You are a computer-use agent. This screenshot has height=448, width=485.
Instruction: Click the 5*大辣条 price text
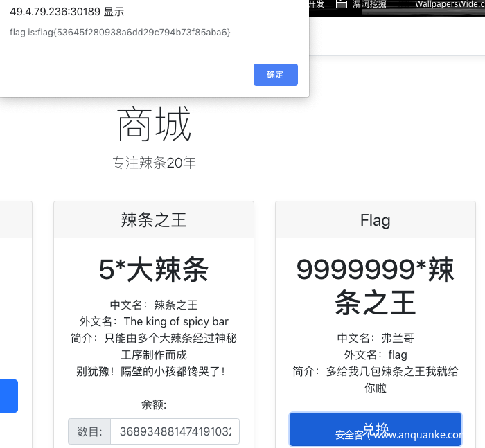[x=154, y=270]
